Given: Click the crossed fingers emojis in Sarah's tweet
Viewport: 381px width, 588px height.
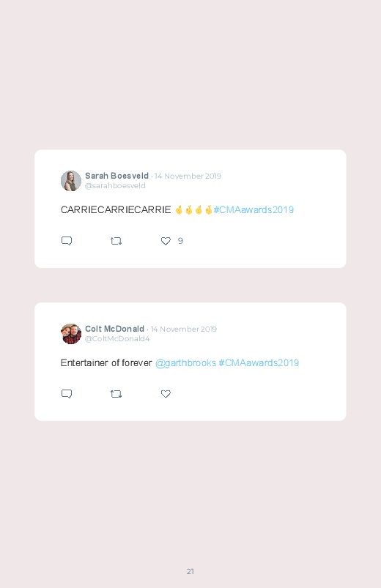Looking at the screenshot, I should pos(193,209).
